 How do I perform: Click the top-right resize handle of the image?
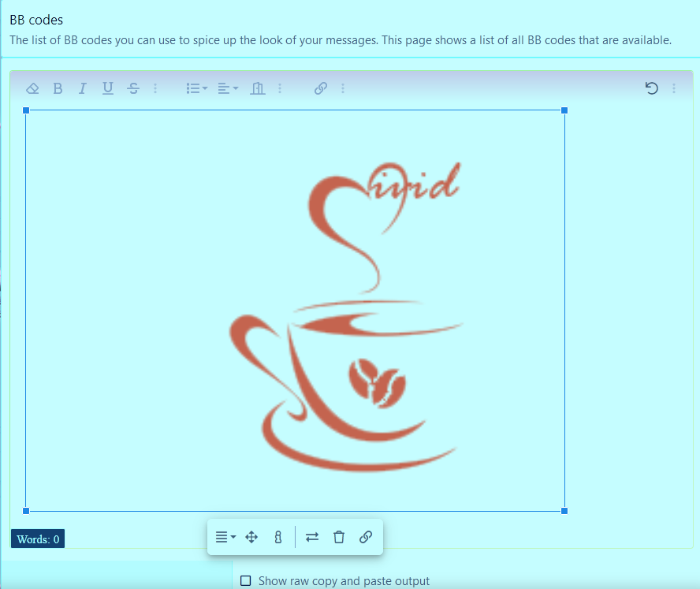click(x=564, y=110)
